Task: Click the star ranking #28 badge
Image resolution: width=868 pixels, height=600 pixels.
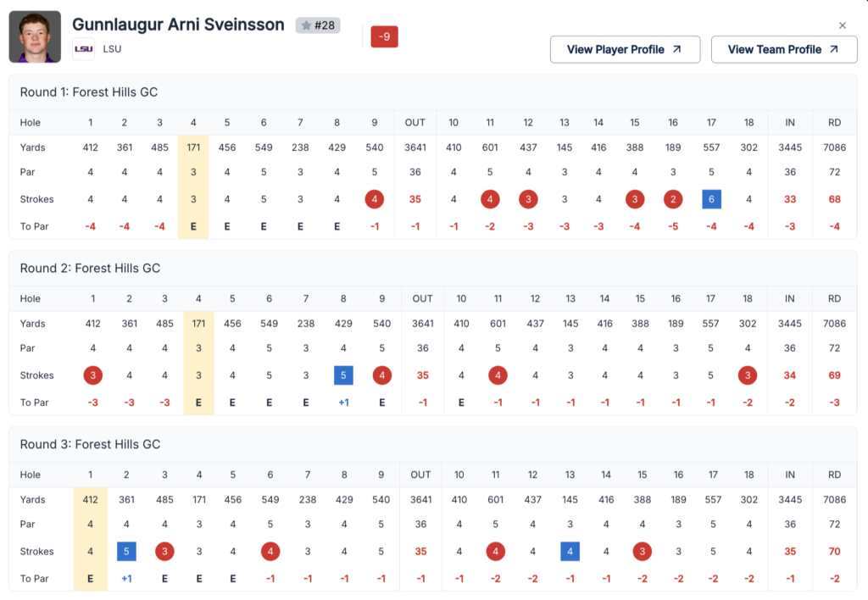Action: pyautogui.click(x=318, y=25)
